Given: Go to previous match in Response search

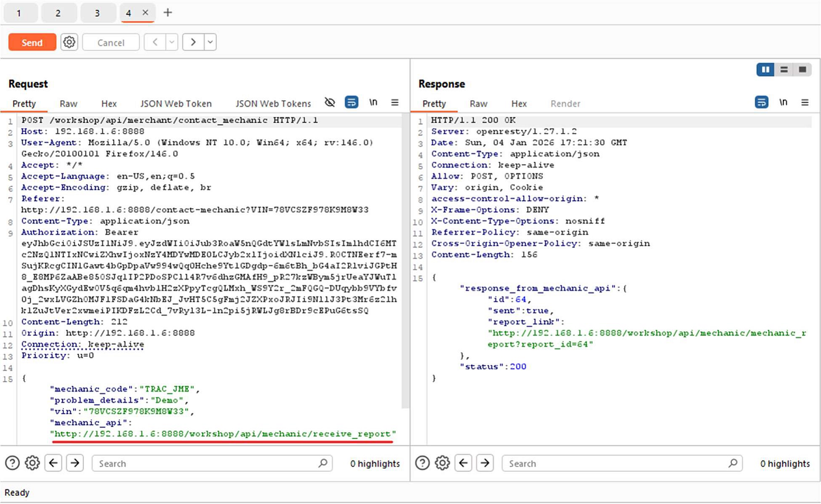Looking at the screenshot, I should [464, 463].
